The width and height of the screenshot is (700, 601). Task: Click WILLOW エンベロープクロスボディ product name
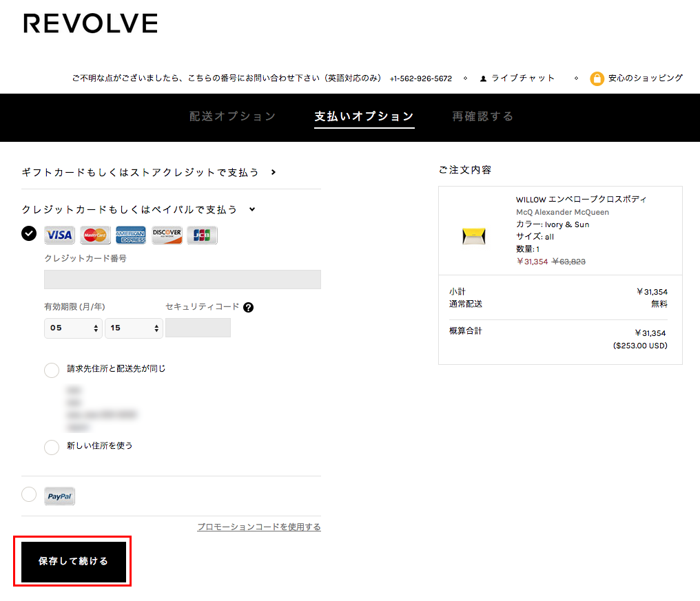point(581,200)
